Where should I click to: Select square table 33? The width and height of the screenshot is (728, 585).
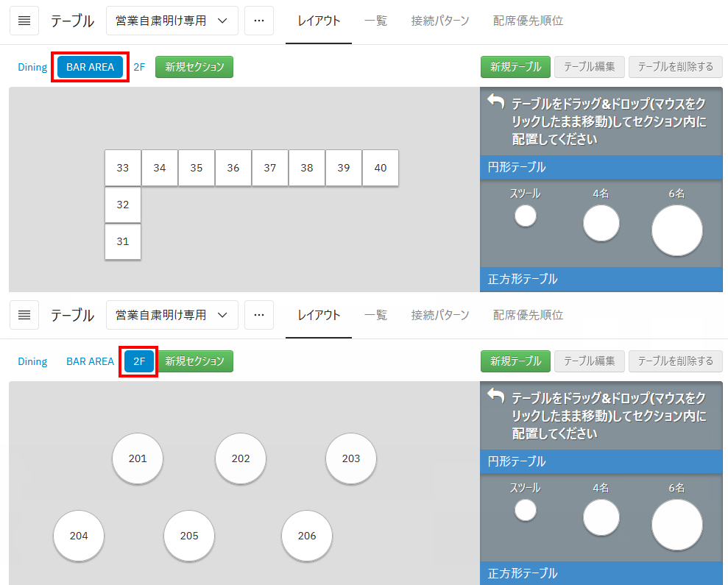pyautogui.click(x=123, y=168)
